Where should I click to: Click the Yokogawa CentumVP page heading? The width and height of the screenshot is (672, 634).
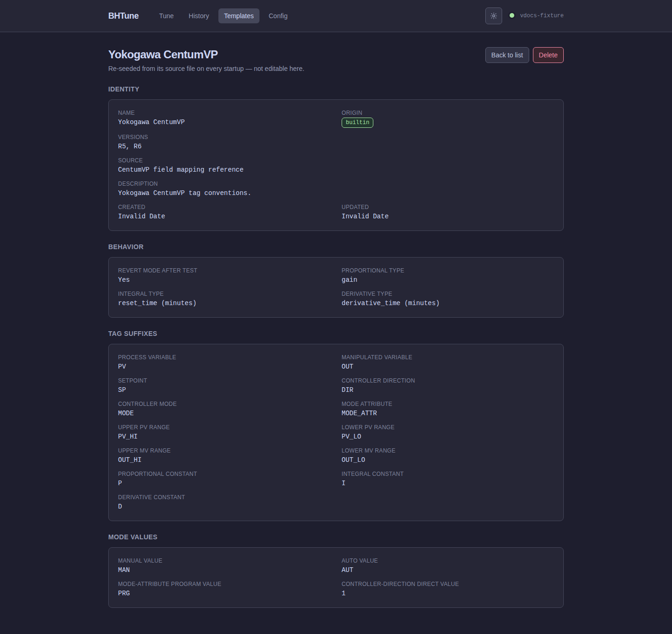163,55
